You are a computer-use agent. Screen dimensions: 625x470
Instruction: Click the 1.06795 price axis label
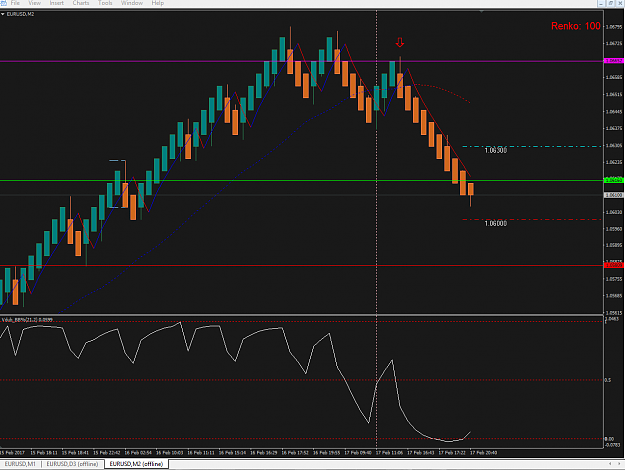pyautogui.click(x=614, y=27)
